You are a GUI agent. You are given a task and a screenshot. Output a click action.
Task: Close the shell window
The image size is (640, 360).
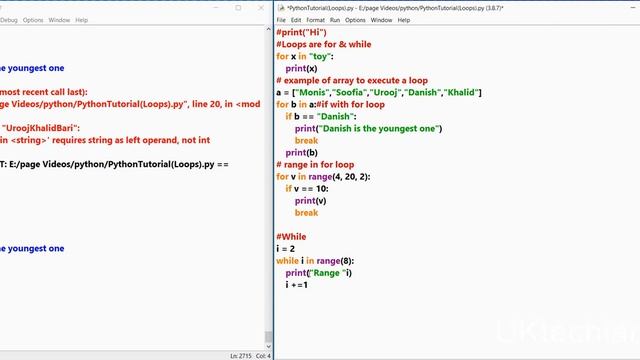pyautogui.click(x=261, y=8)
